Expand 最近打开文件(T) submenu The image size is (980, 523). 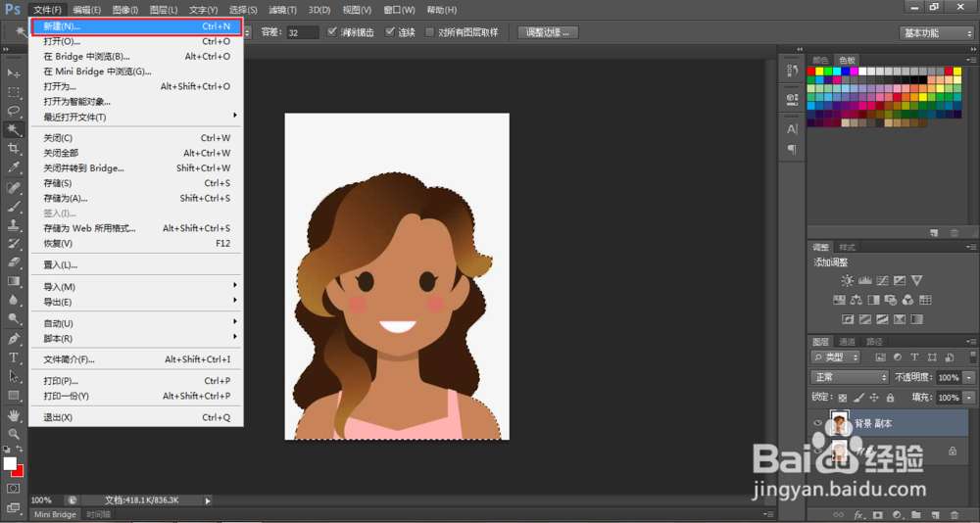coord(136,117)
